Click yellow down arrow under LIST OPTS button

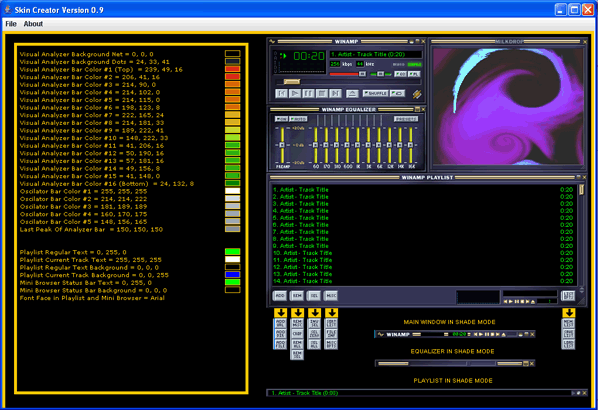(569, 313)
